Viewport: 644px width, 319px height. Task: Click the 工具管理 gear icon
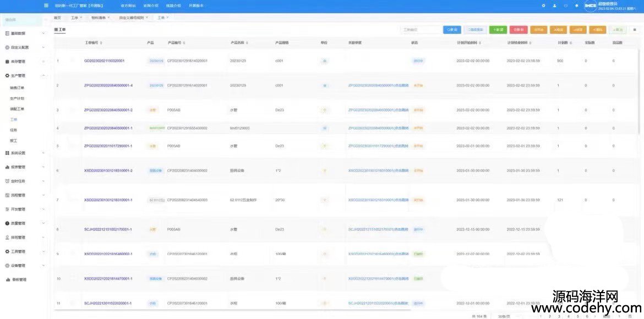tap(7, 251)
